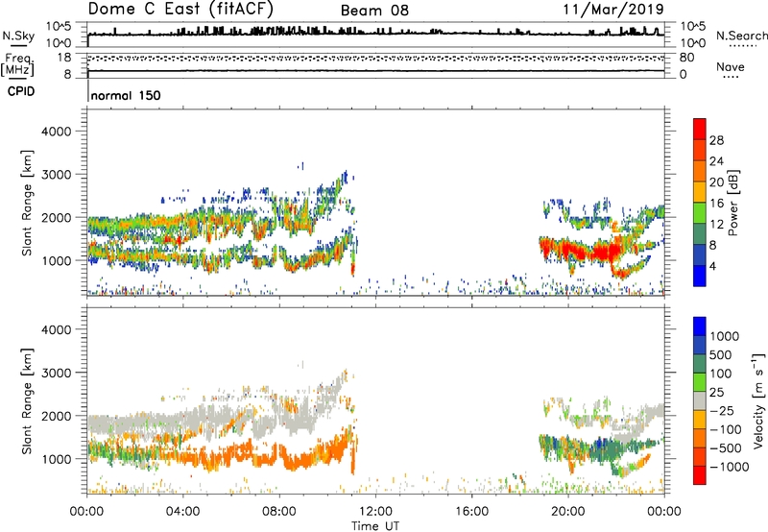Click the '4' power scale value
768x532 pixels.
click(x=712, y=267)
